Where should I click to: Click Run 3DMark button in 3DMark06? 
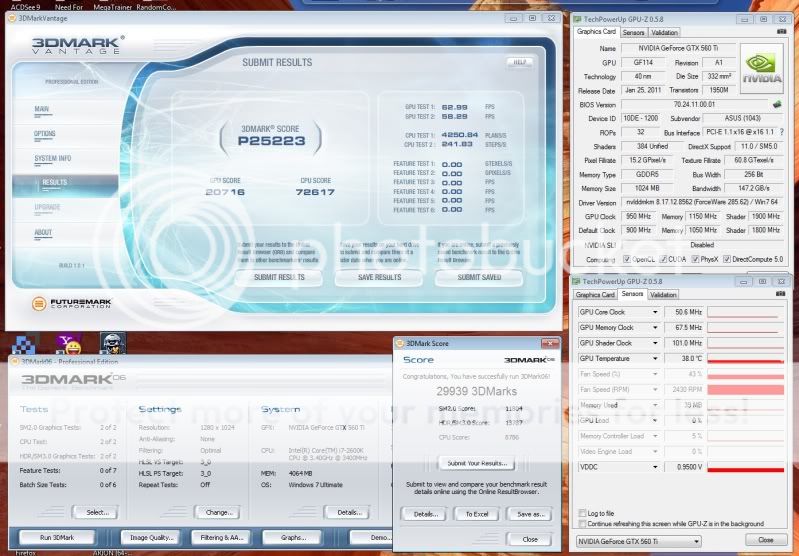click(57, 538)
